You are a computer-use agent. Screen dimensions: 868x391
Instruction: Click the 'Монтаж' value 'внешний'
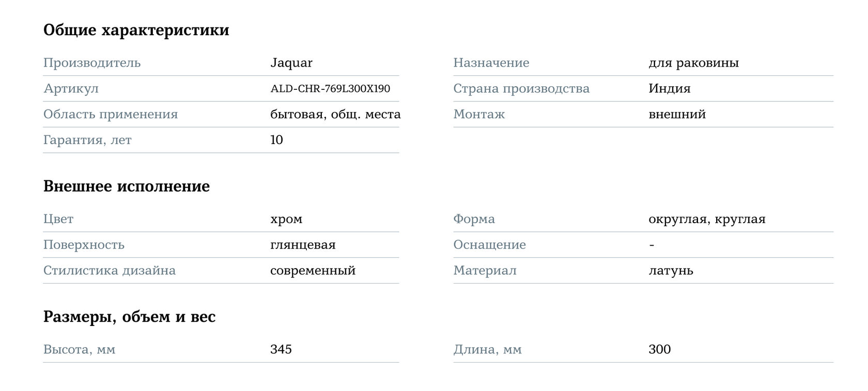(677, 115)
